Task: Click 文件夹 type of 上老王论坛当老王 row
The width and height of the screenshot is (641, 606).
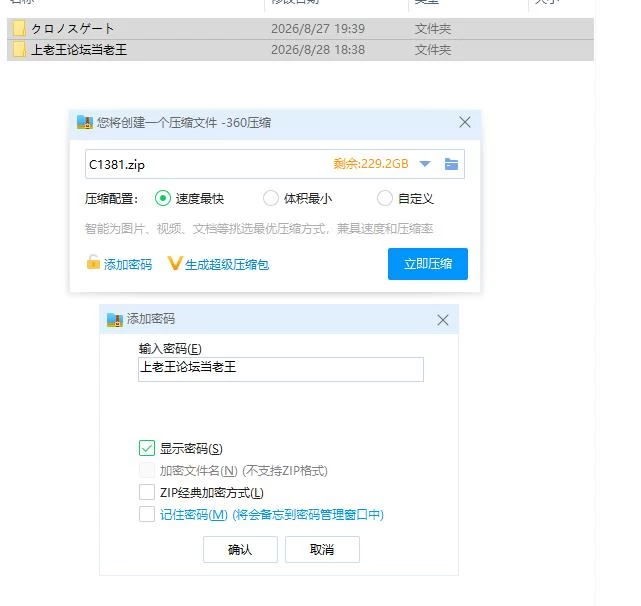Action: coord(433,49)
